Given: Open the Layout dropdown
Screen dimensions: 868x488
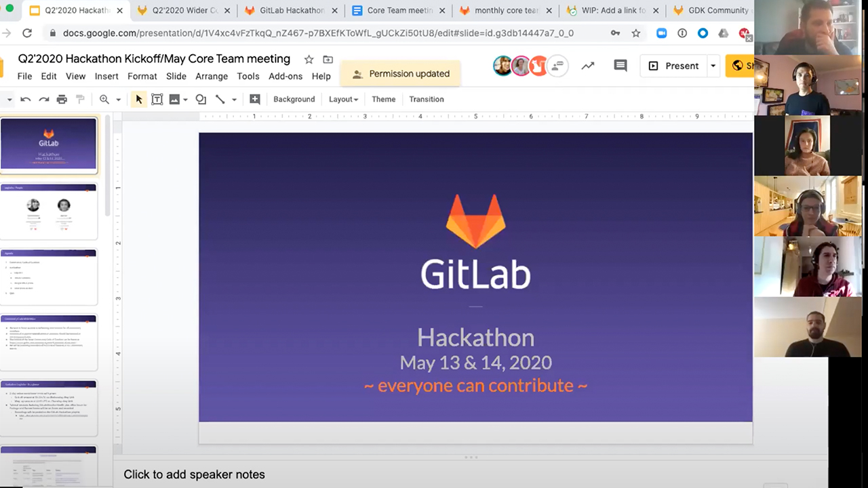Looking at the screenshot, I should [343, 99].
